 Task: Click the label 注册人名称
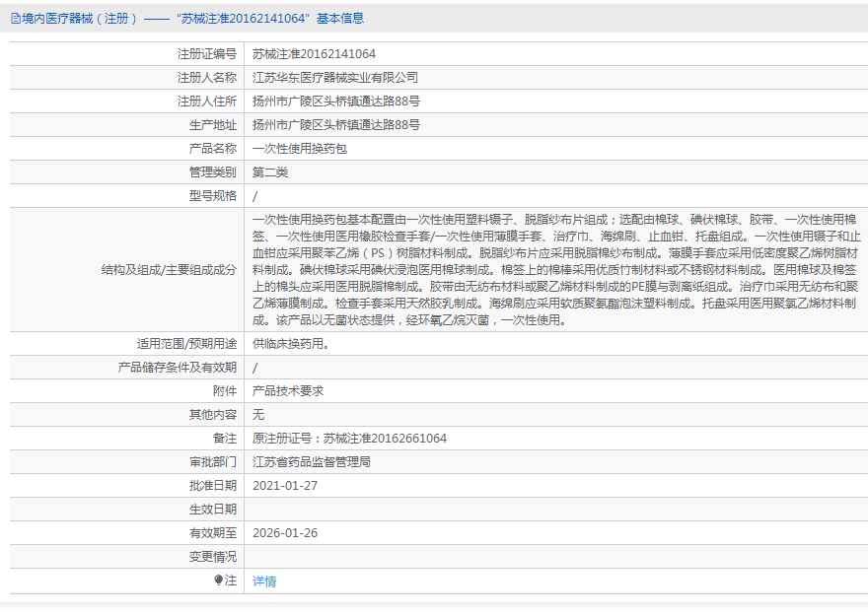pyautogui.click(x=207, y=78)
